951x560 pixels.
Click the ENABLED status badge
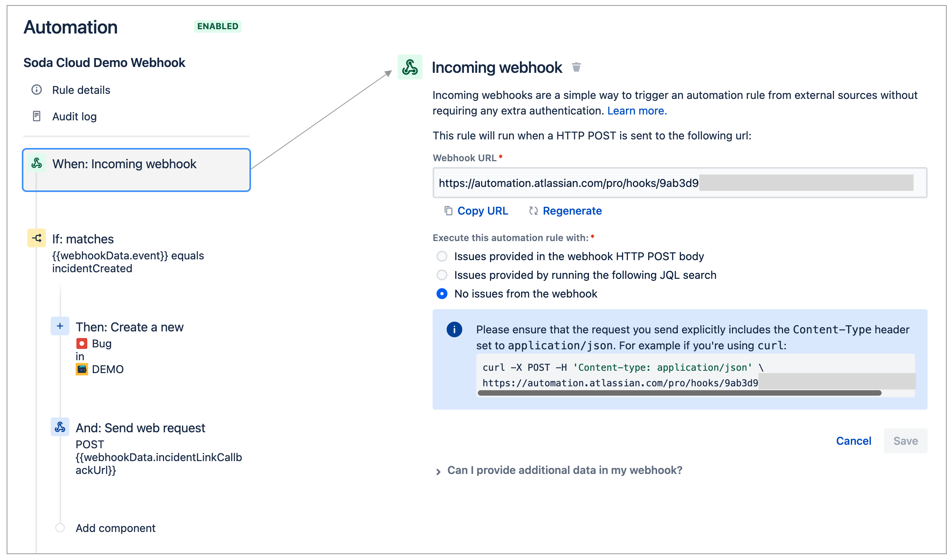click(x=217, y=26)
